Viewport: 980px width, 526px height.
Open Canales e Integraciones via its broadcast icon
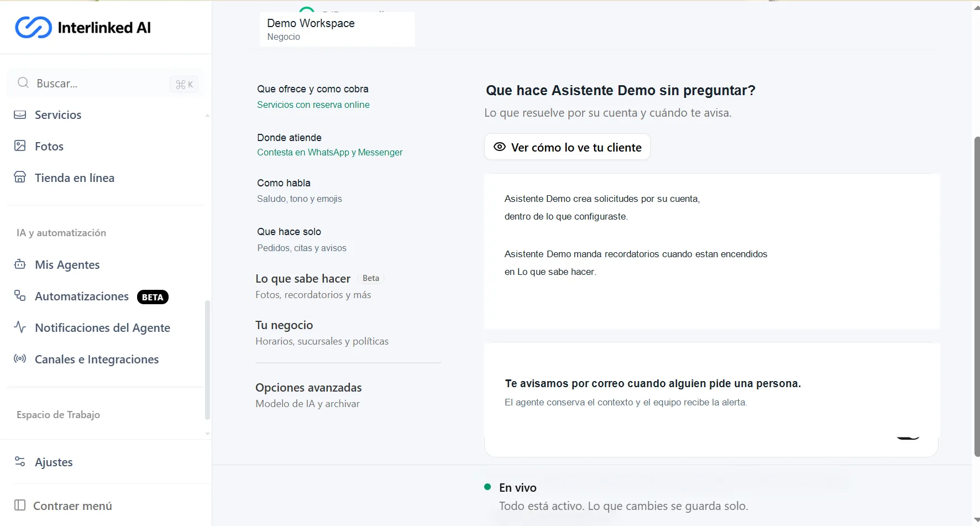(x=20, y=359)
